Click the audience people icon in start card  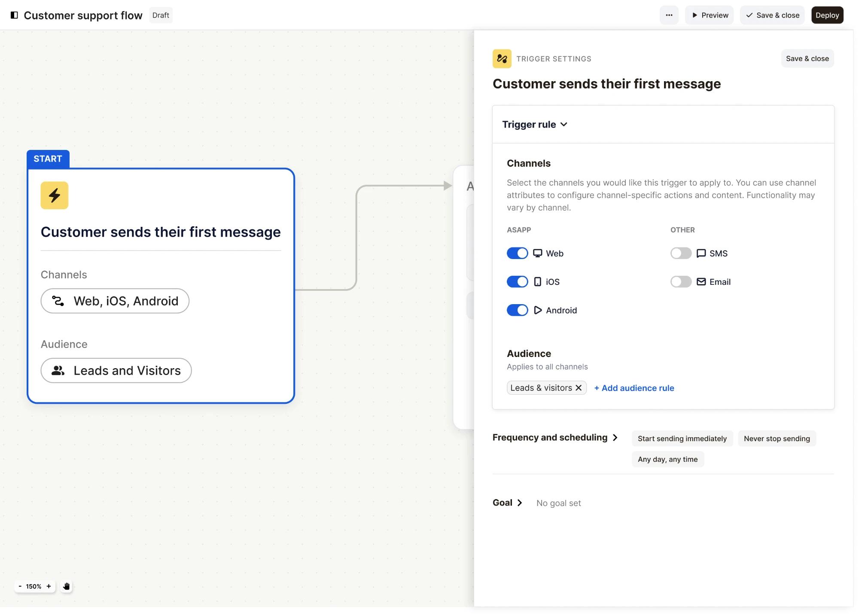58,370
